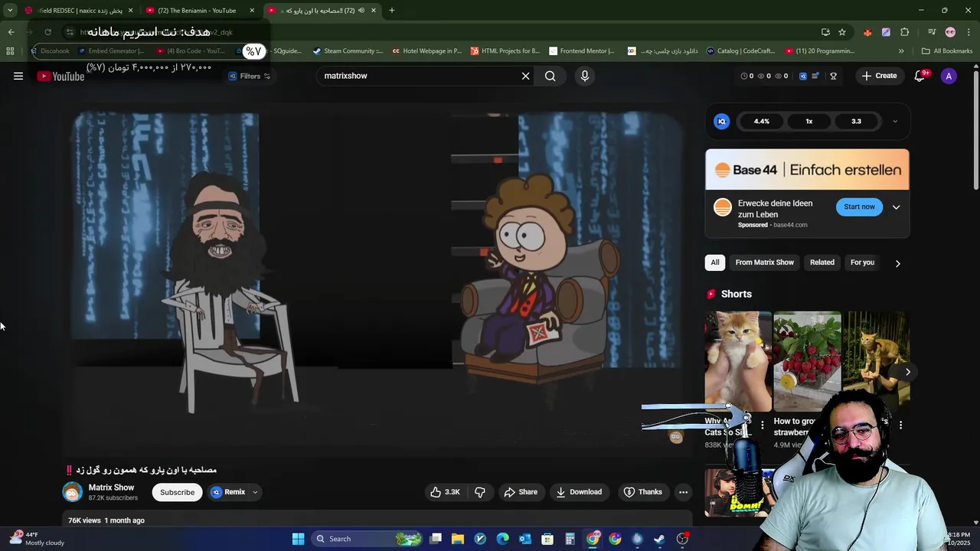Click the Share button
Image resolution: width=980 pixels, height=551 pixels.
[x=521, y=492]
